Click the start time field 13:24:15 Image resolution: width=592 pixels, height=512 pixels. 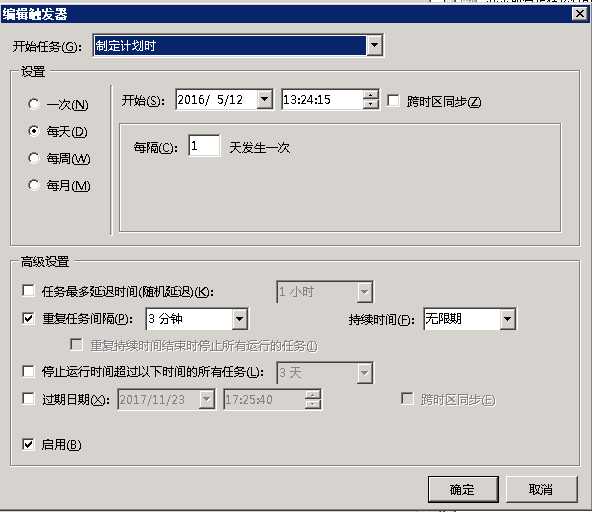click(322, 100)
